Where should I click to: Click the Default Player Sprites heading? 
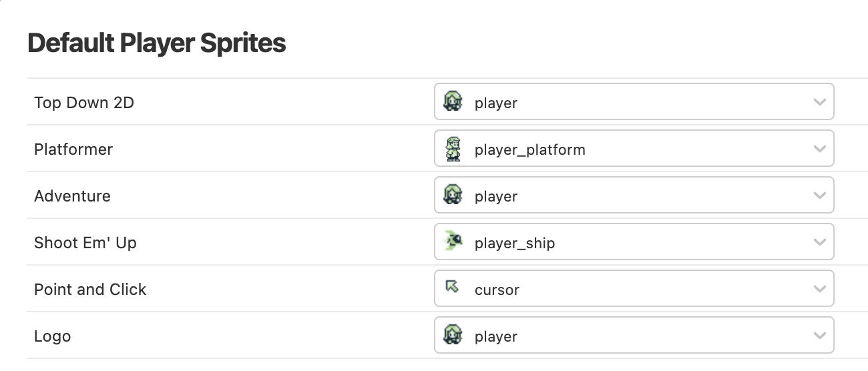click(157, 43)
